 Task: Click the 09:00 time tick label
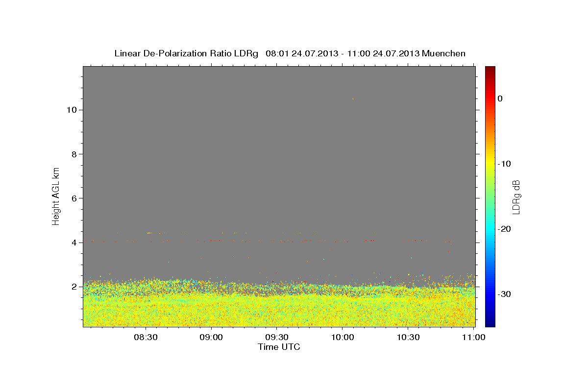tap(211, 337)
